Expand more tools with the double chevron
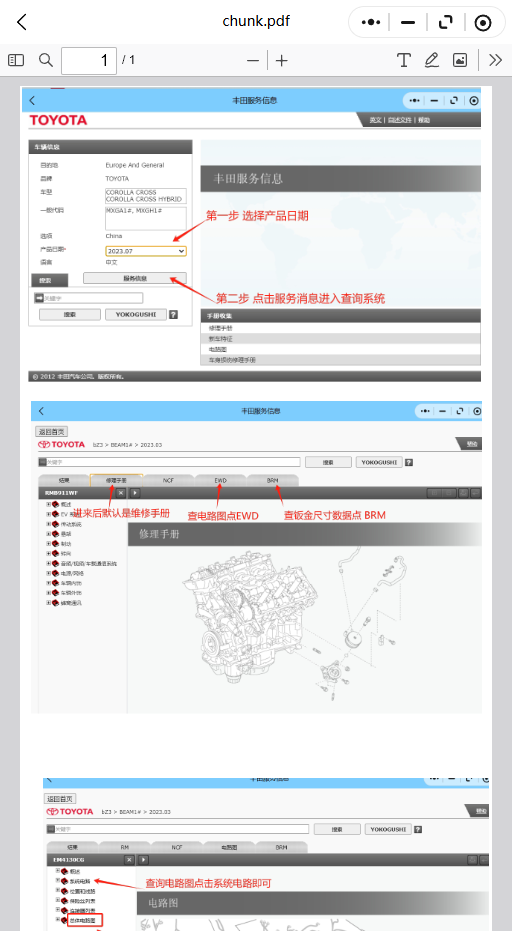The width and height of the screenshot is (512, 931). [x=495, y=60]
